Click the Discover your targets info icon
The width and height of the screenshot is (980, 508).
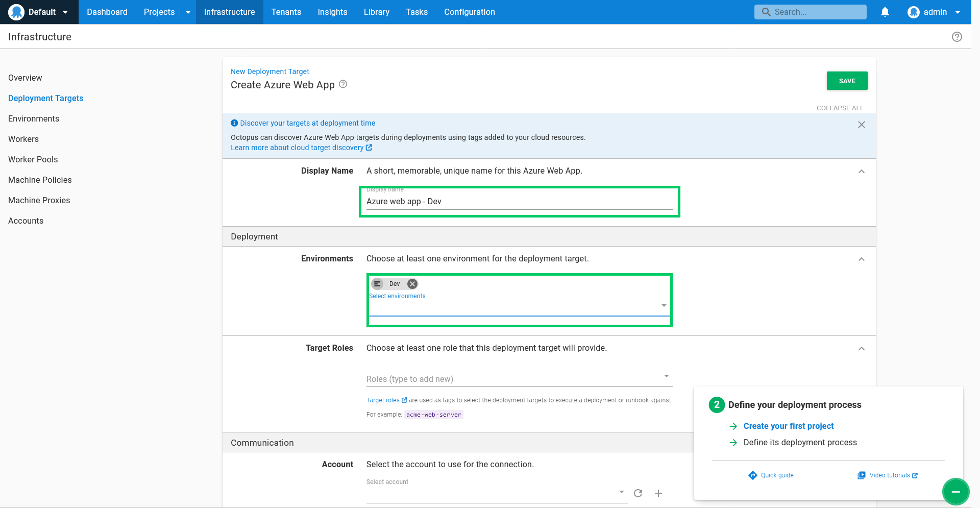234,123
